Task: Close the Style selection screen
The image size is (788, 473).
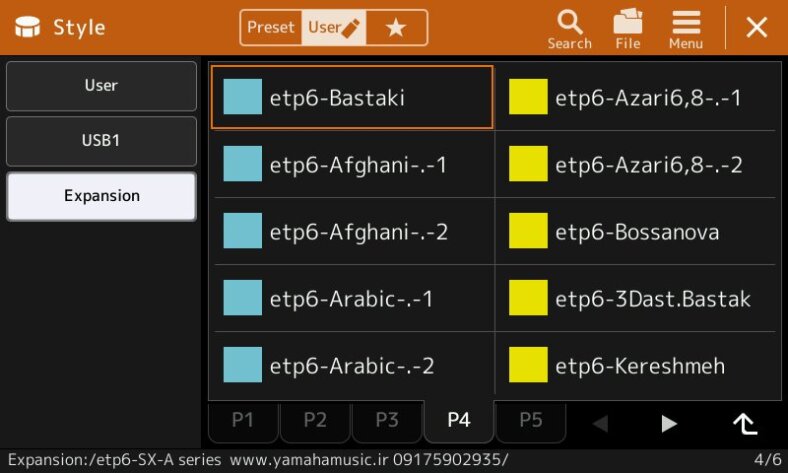Action: pos(757,28)
